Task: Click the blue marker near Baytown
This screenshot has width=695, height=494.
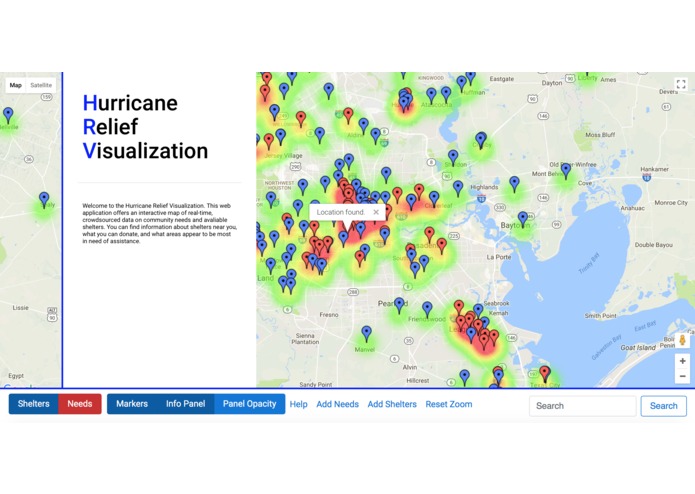Action: coord(523,219)
